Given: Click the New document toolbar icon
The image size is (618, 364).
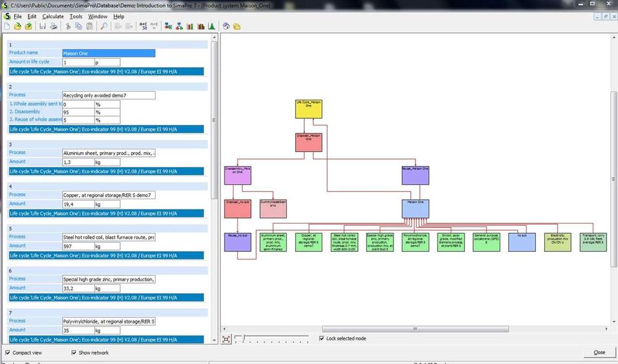Looking at the screenshot, I should [7, 27].
